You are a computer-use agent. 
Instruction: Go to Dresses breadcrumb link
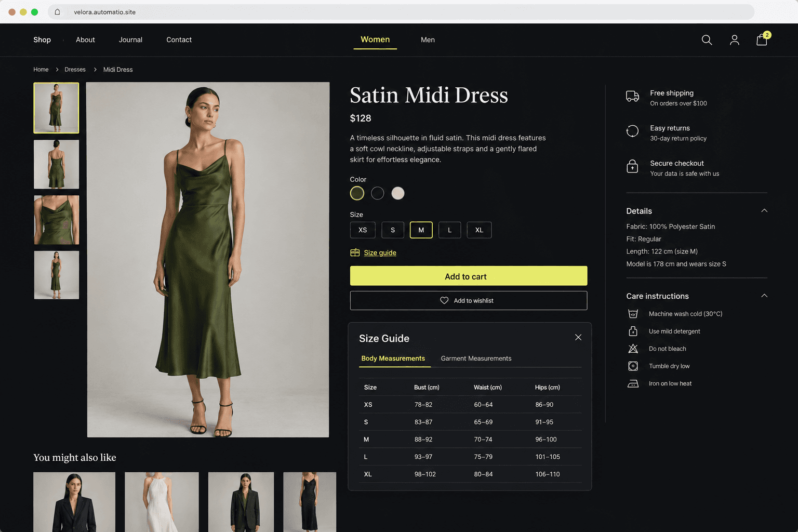point(75,70)
